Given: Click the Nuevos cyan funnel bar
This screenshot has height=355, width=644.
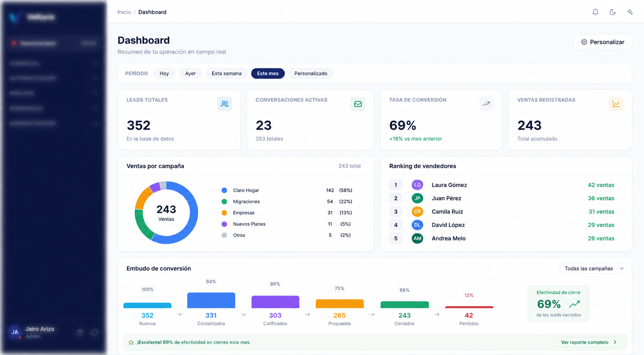Looking at the screenshot, I should [x=147, y=305].
